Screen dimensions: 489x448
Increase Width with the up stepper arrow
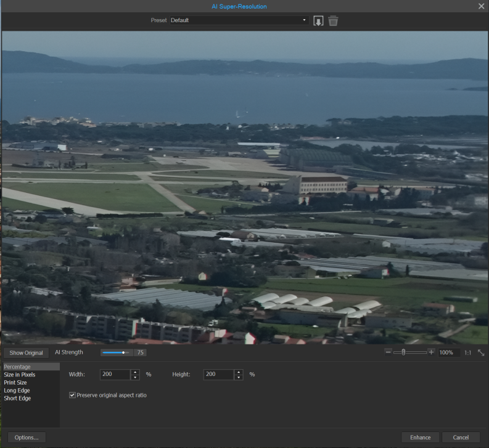(135, 372)
